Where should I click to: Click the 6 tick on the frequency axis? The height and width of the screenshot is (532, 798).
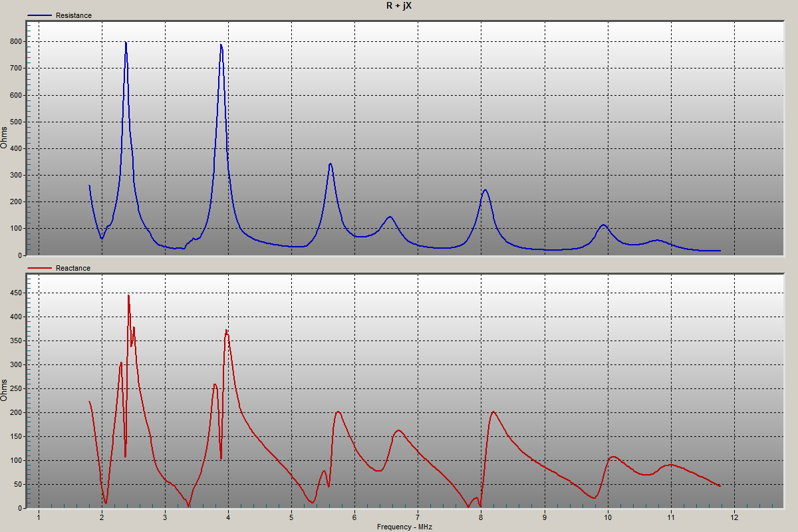click(354, 517)
